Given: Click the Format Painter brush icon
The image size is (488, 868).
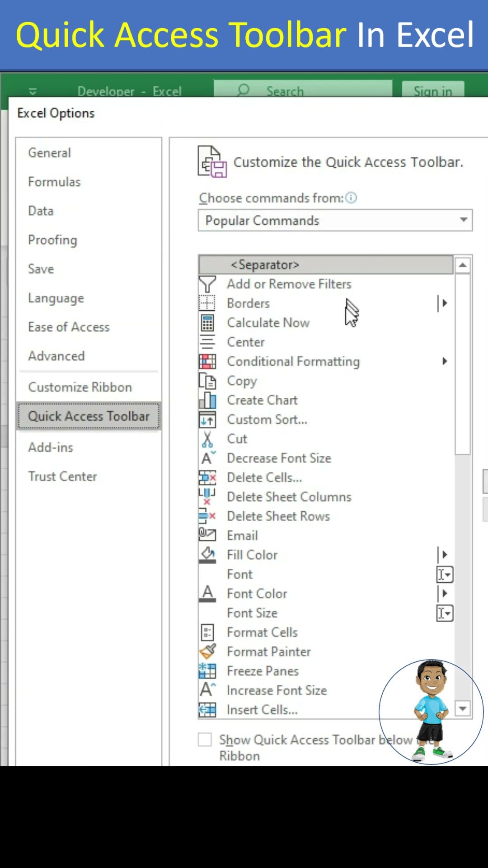Looking at the screenshot, I should (x=207, y=652).
